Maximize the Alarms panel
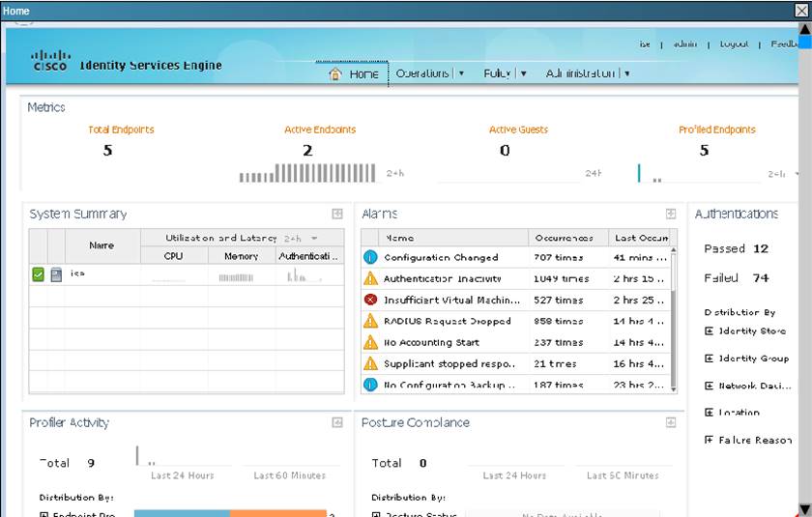Image resolution: width=812 pixels, height=517 pixels. coord(670,214)
